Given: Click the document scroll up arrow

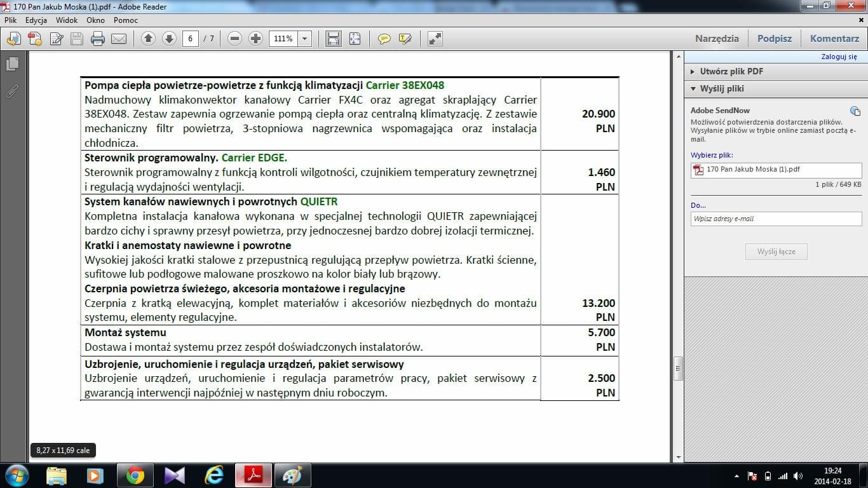Looking at the screenshot, I should 678,57.
